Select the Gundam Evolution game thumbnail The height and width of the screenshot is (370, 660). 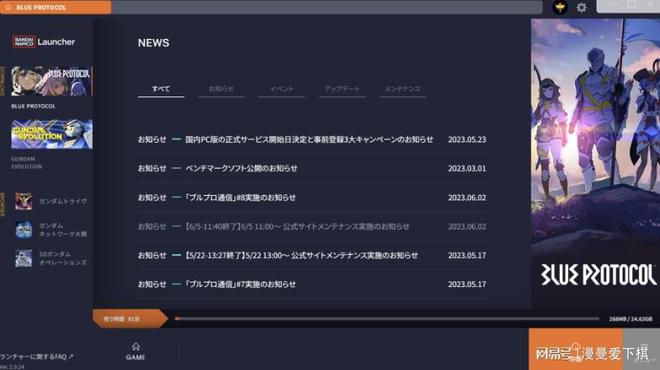[52, 134]
